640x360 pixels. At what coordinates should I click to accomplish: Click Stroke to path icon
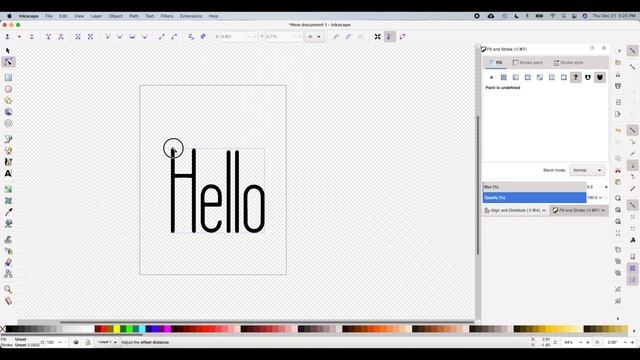[x=203, y=37]
